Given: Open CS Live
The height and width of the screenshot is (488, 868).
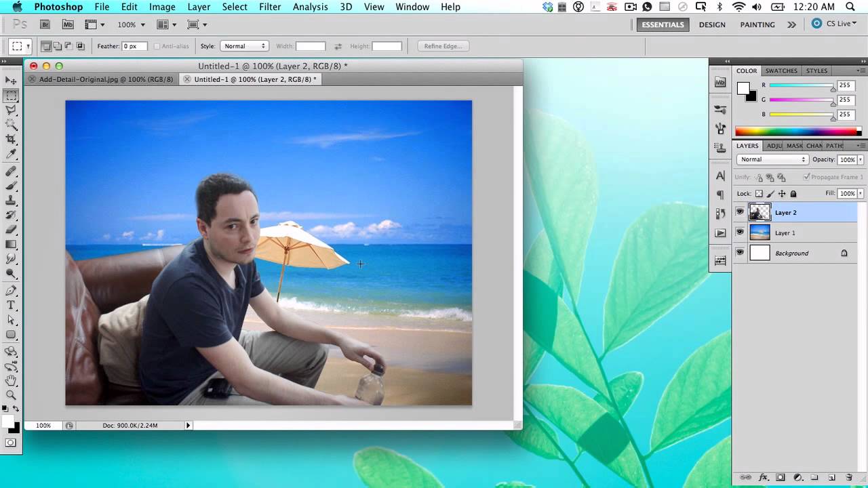Looking at the screenshot, I should pos(833,24).
